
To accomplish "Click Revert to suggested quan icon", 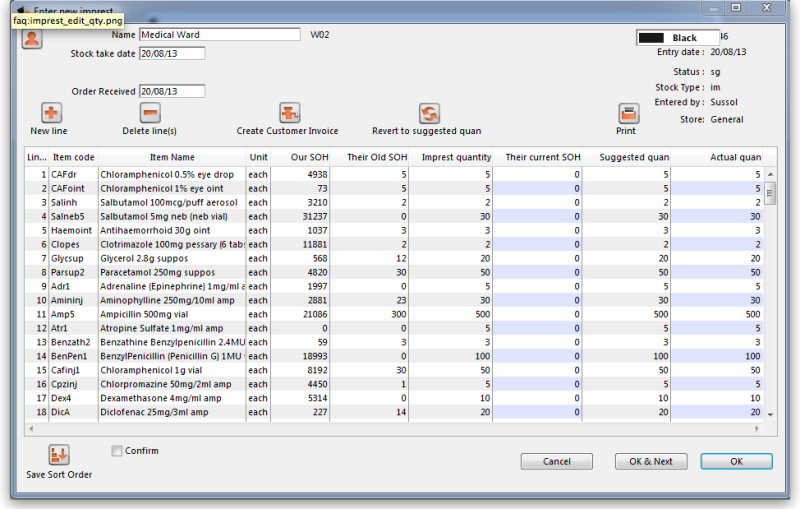I will tap(428, 113).
